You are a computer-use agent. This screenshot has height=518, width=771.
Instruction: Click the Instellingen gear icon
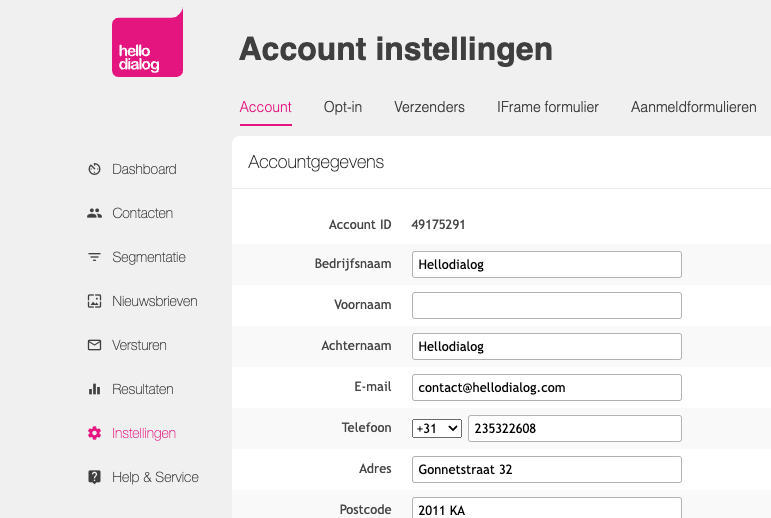point(94,433)
